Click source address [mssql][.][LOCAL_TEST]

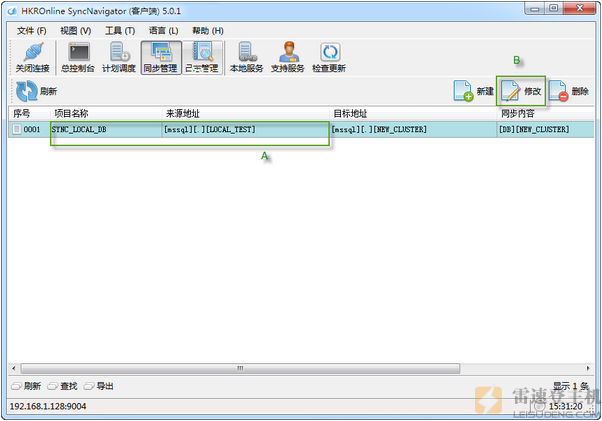point(210,129)
